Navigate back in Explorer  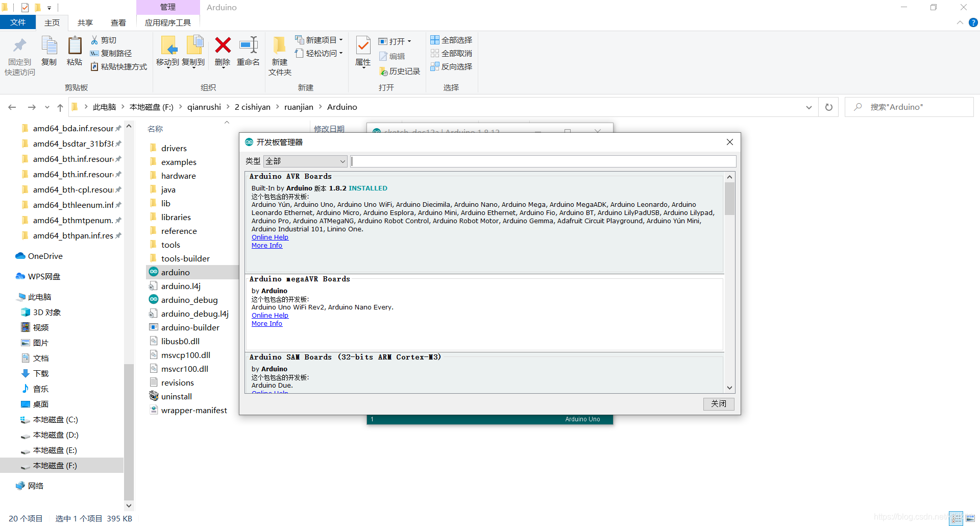click(12, 107)
